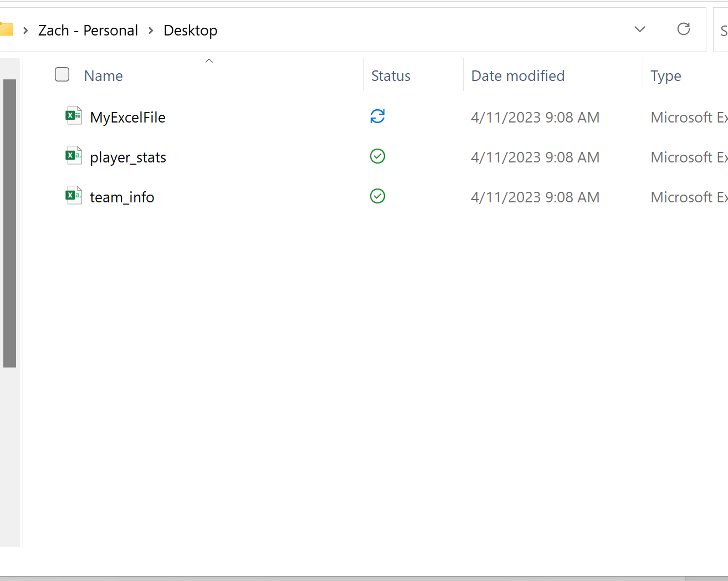Refresh the folder with the reload icon
Image resolution: width=728 pixels, height=581 pixels.
(x=684, y=29)
